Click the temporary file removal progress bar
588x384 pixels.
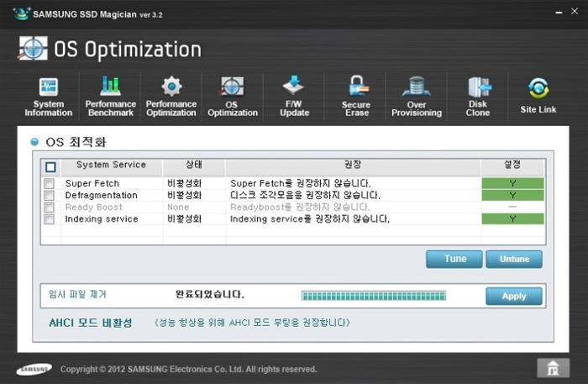[x=374, y=296]
